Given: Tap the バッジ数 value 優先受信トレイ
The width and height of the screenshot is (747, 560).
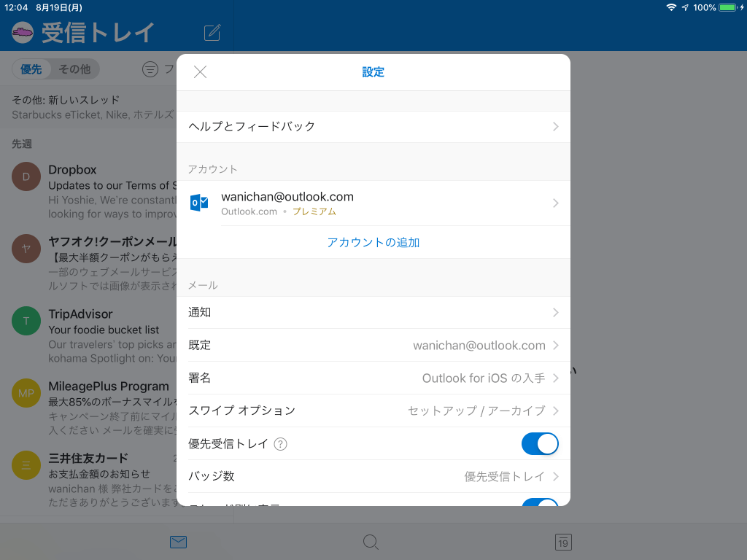Looking at the screenshot, I should tap(505, 476).
